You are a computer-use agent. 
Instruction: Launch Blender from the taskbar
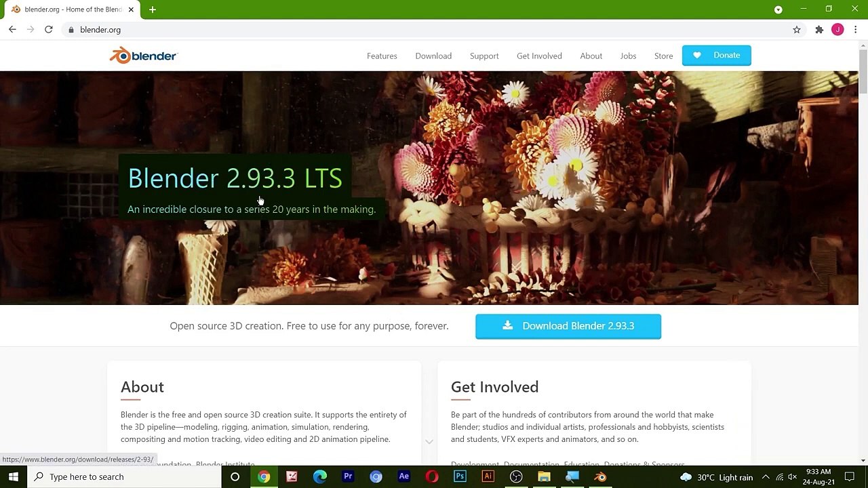pyautogui.click(x=600, y=476)
